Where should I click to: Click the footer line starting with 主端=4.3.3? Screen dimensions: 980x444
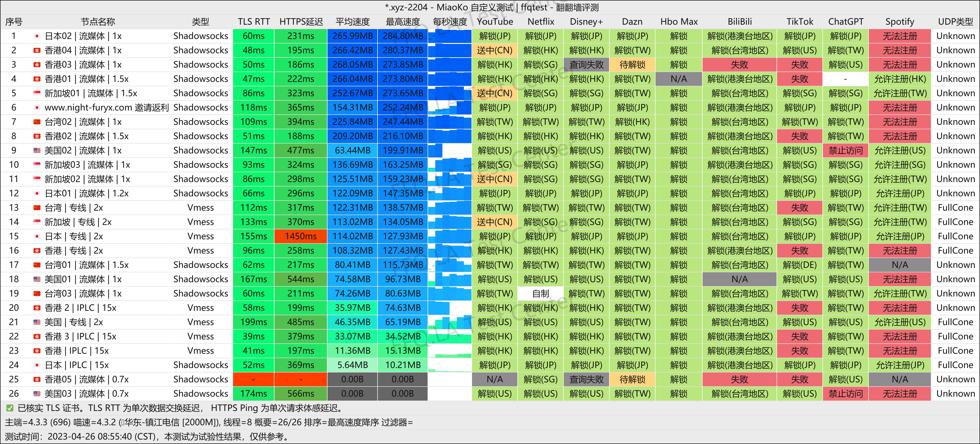point(209,422)
